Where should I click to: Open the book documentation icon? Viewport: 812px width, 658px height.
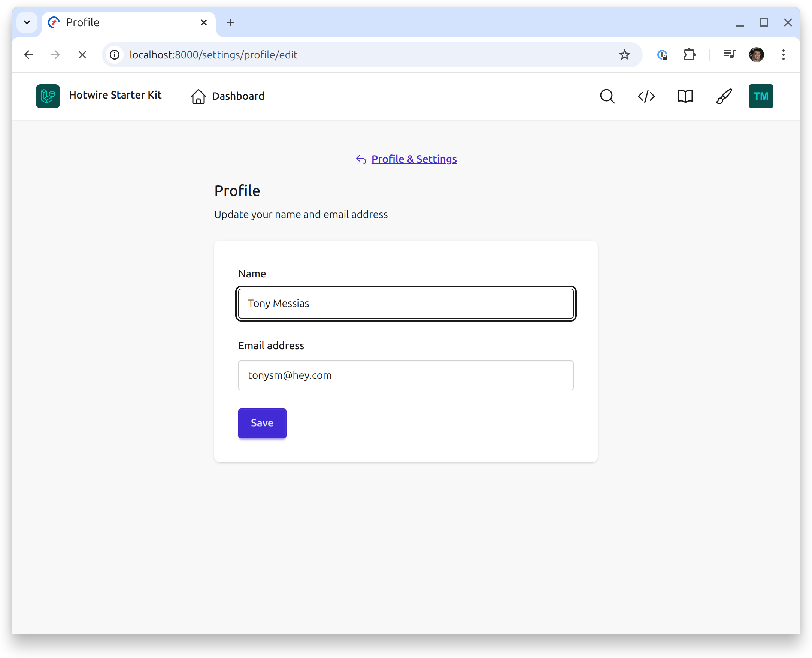[685, 96]
